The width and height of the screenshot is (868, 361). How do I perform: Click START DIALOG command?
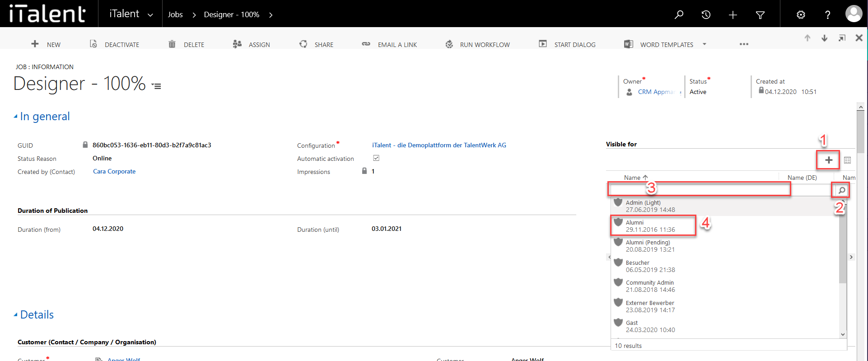pyautogui.click(x=567, y=44)
